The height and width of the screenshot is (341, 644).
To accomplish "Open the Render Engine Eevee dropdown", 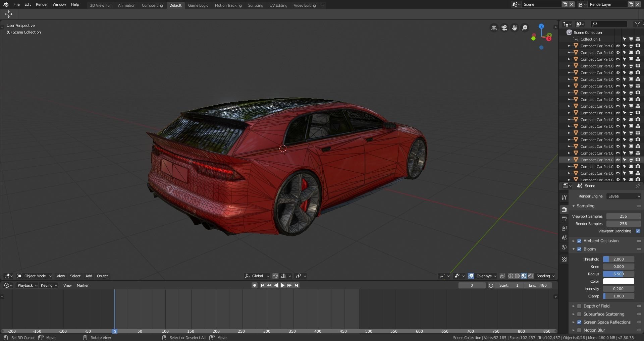I will click(624, 196).
